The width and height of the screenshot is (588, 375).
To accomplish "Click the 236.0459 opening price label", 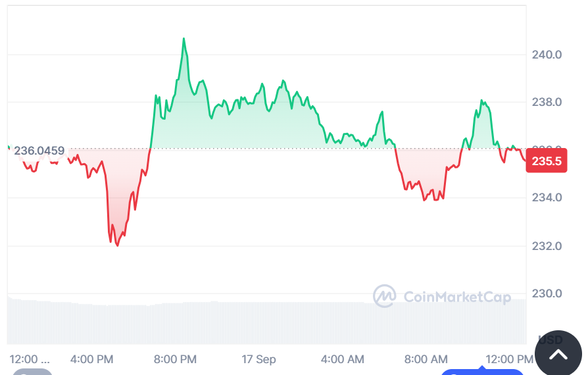I will click(x=39, y=151).
